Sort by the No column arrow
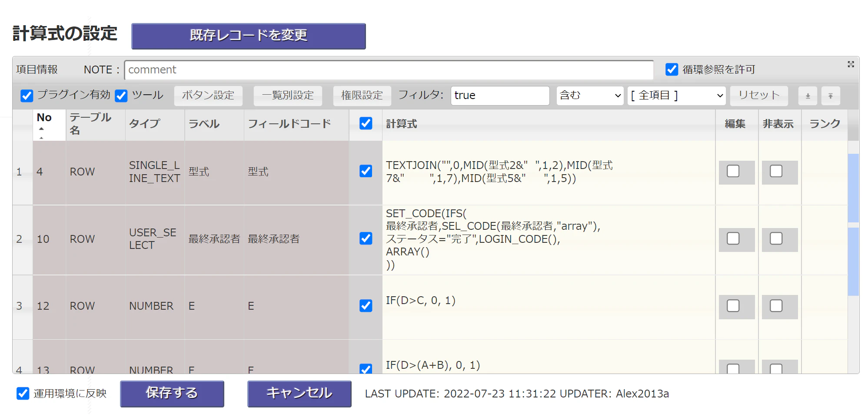The image size is (868, 417). click(41, 129)
